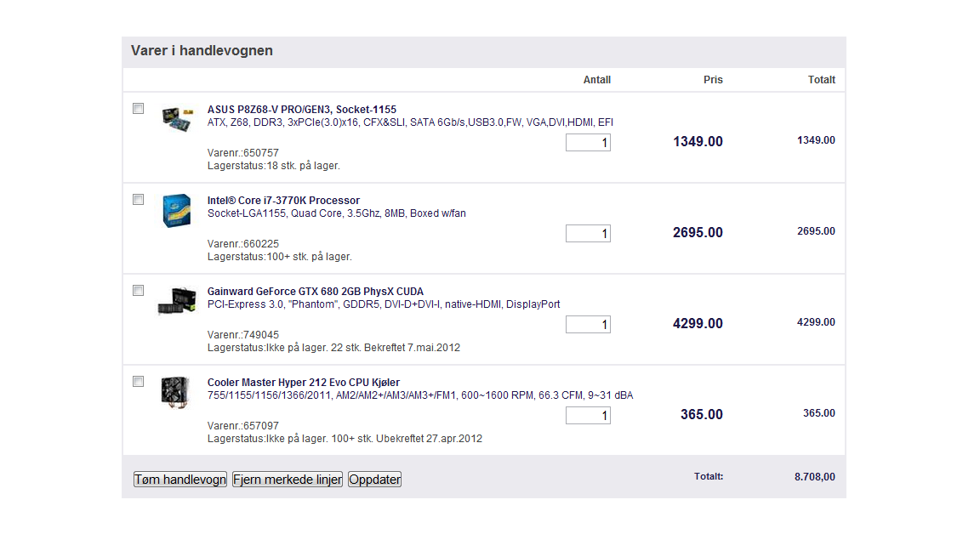Edit the GTX 680 quantity field
980x551 pixels.
[x=588, y=325]
